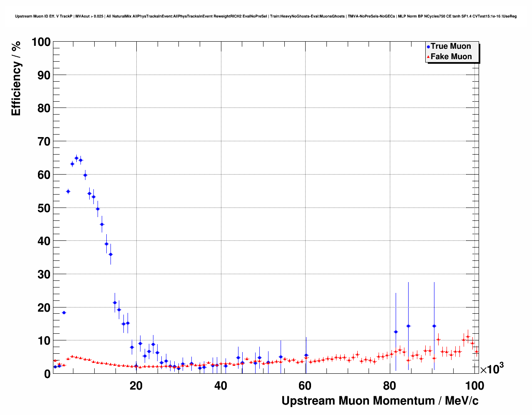Click the ×10³ axis multiplier label
This screenshot has width=532, height=415.
(491, 368)
